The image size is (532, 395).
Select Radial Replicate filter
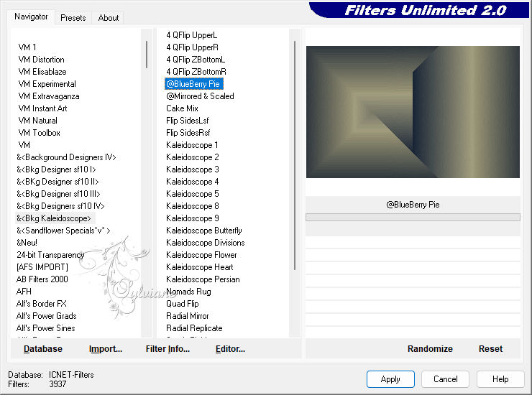[x=194, y=328]
